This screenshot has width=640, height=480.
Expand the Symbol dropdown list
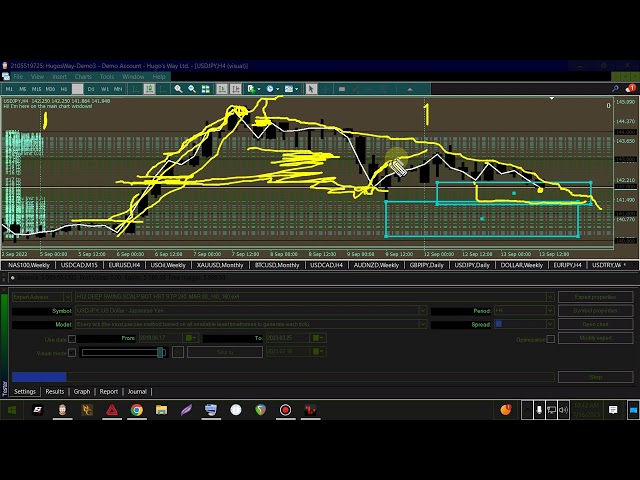423,311
